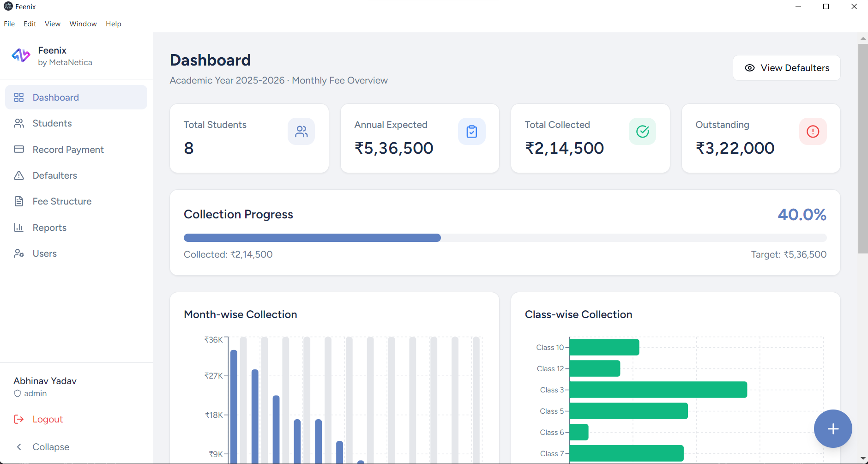Click the Feenix logo in the sidebar
The height and width of the screenshot is (464, 868).
tap(21, 55)
